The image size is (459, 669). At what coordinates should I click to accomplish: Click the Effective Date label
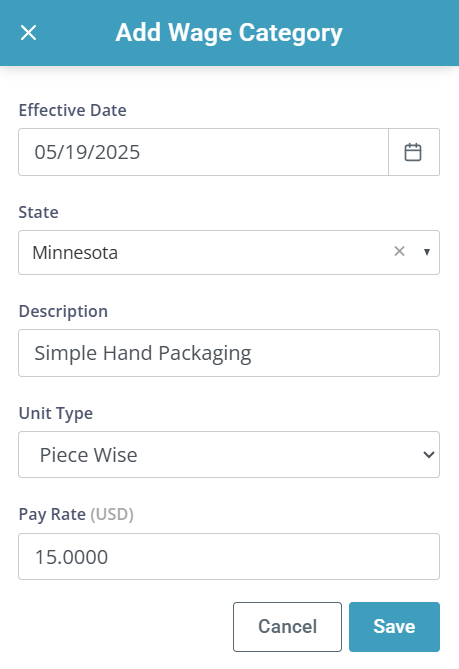click(x=73, y=110)
